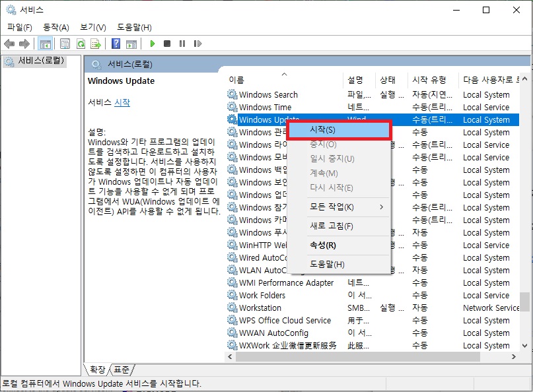Viewport: 533px width, 392px height.
Task: Toggle the show/hide console tree icon
Action: 45,44
